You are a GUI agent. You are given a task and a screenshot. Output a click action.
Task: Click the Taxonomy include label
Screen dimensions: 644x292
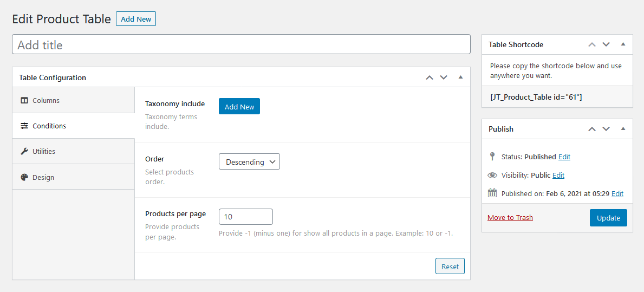tap(175, 103)
